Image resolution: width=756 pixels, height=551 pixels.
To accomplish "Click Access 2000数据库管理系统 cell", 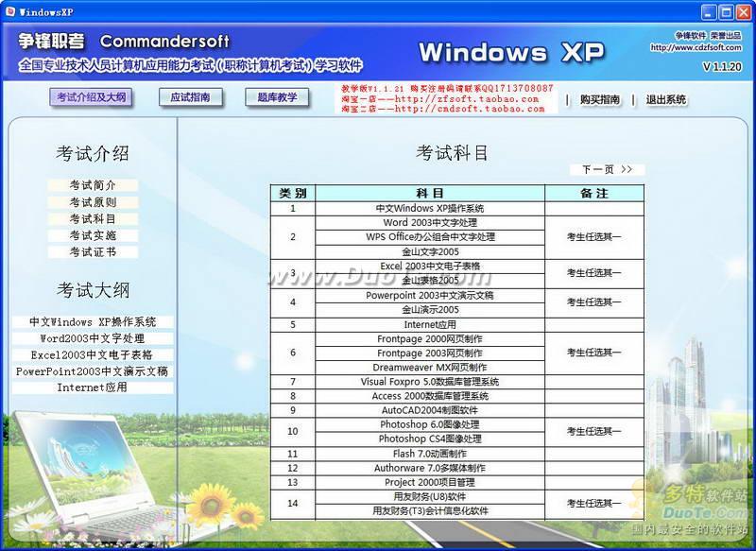I will [x=430, y=396].
